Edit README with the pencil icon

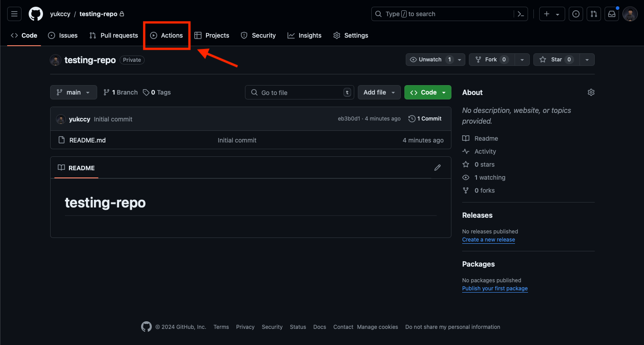pyautogui.click(x=438, y=168)
